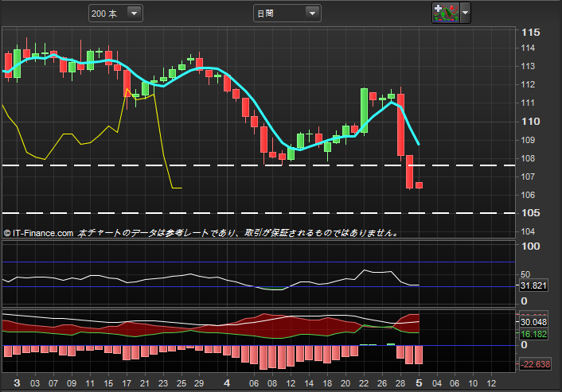Image resolution: width=562 pixels, height=392 pixels.
Task: Click the 29 date label on time axis
Action: coord(199,383)
